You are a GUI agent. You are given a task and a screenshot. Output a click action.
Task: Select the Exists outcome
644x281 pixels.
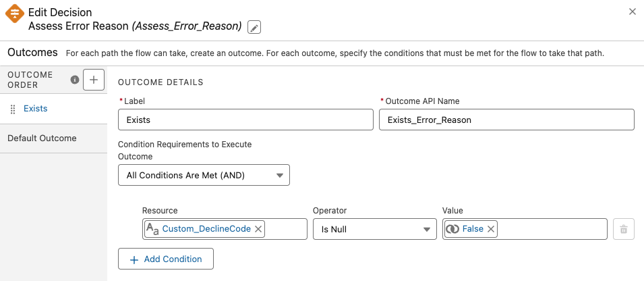[35, 108]
